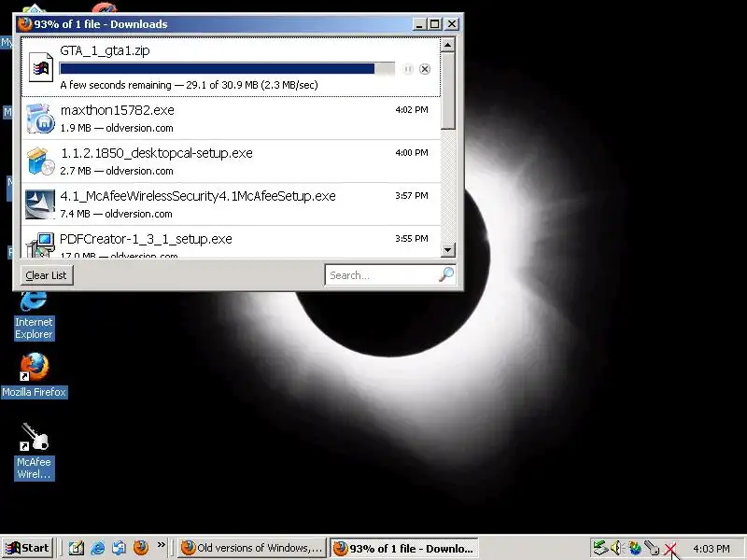The width and height of the screenshot is (747, 560).
Task: Click the '1.9 MB — oldversion.com' text
Action: [x=117, y=128]
